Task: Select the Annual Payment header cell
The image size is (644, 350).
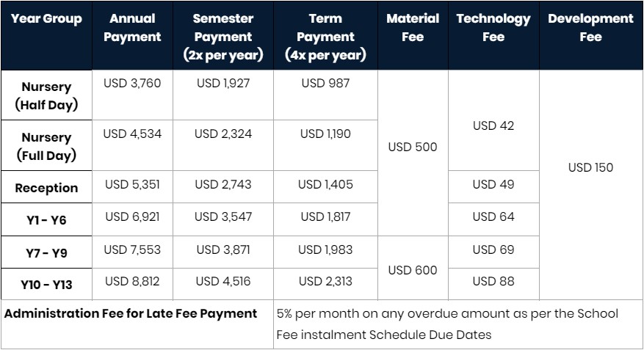Action: 132,35
